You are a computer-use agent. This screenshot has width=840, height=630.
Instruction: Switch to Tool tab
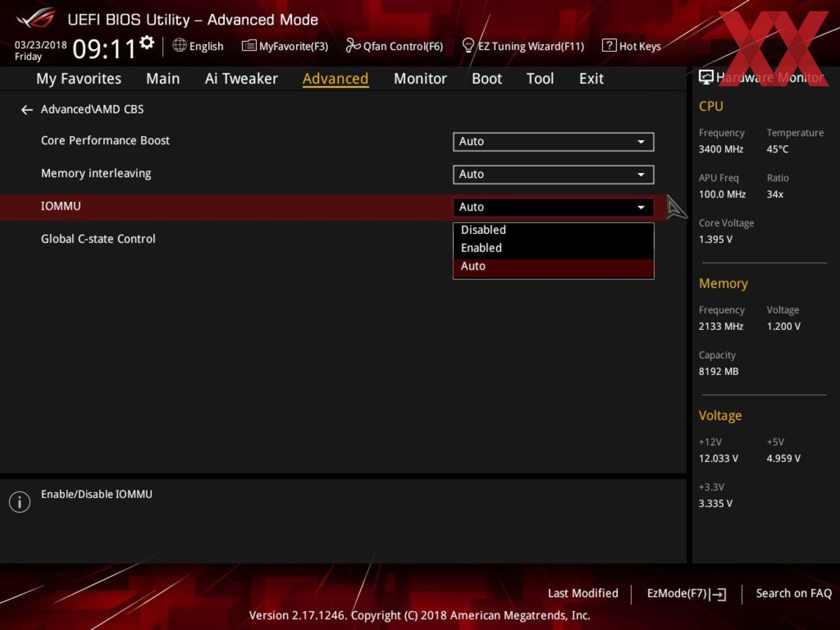point(540,78)
